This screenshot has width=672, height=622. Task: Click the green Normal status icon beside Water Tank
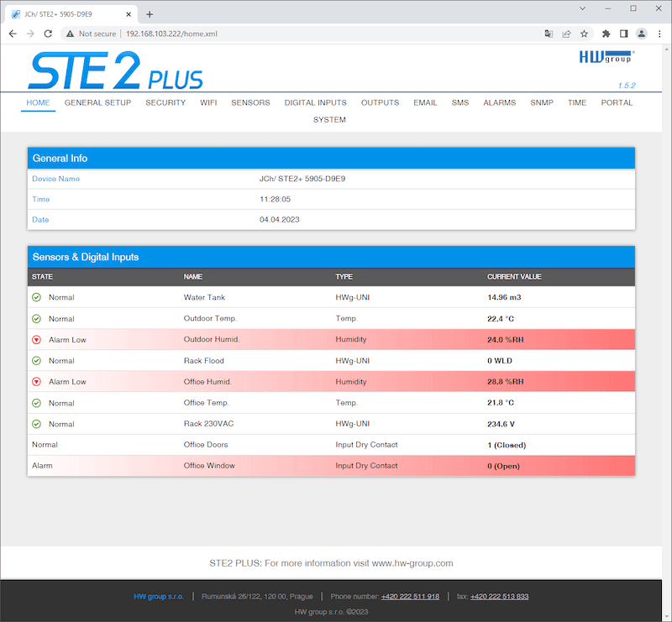click(x=34, y=297)
